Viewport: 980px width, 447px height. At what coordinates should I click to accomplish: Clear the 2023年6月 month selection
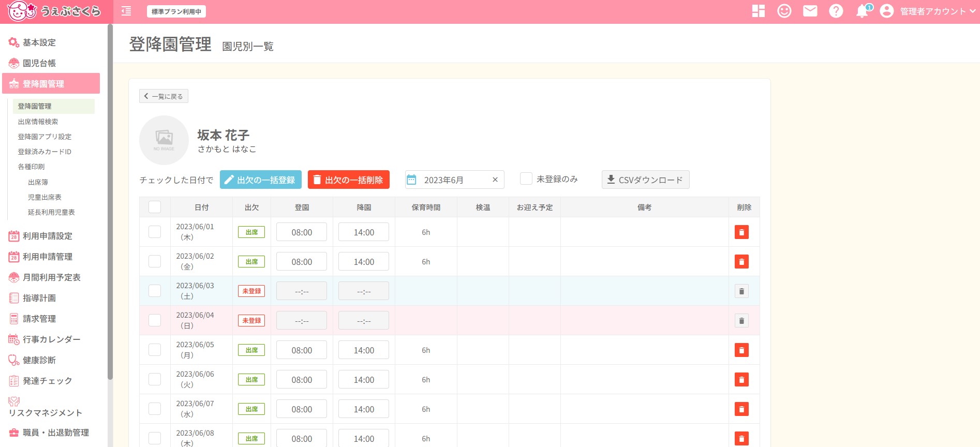[495, 180]
